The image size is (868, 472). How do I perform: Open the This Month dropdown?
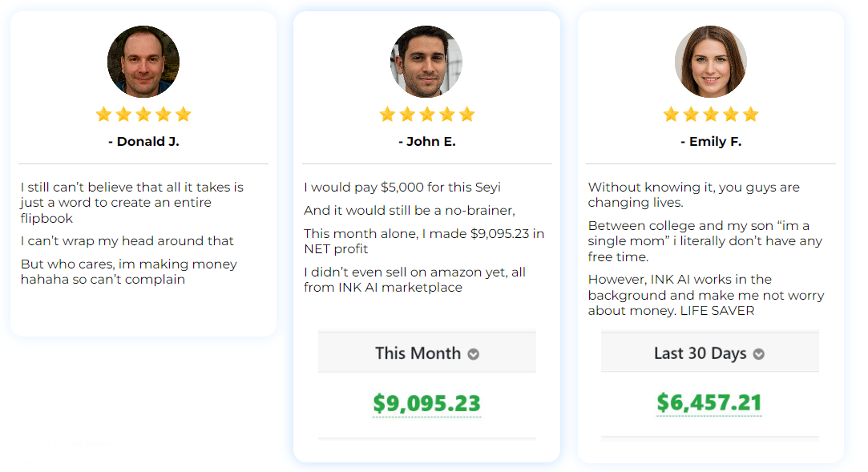pyautogui.click(x=427, y=353)
